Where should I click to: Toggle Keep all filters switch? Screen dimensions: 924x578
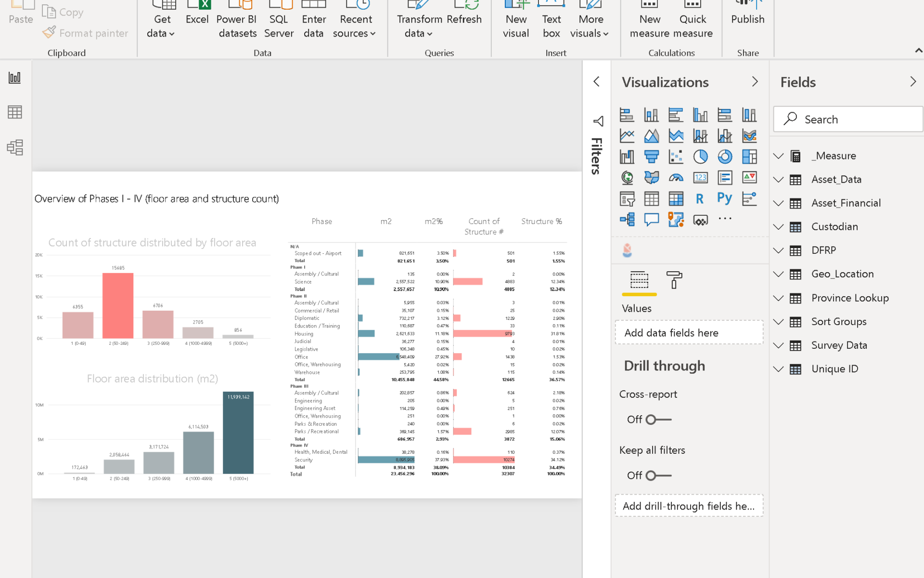pos(657,475)
